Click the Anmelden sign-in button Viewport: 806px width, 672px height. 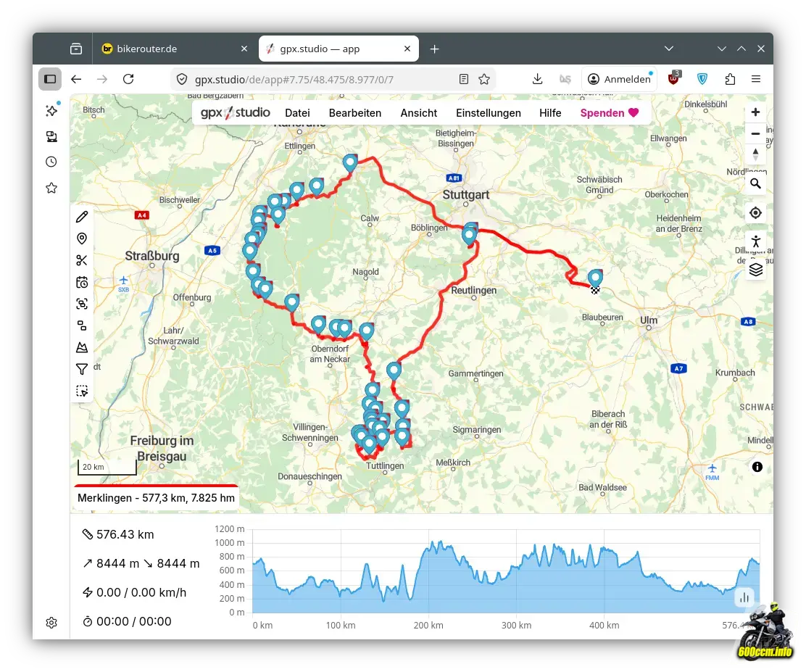tap(620, 79)
